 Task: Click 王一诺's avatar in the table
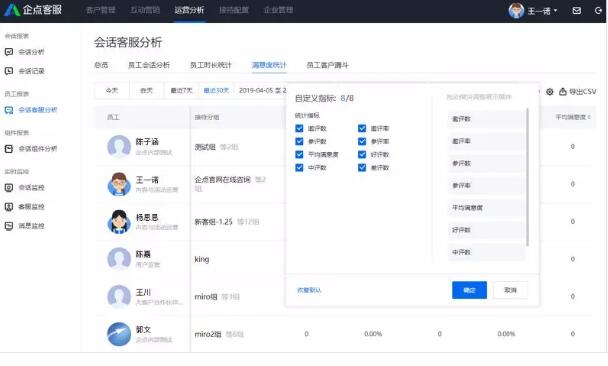point(119,184)
